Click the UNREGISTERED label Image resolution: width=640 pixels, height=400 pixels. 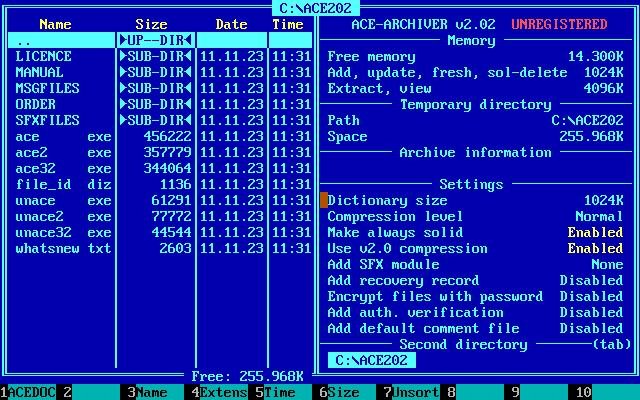(560, 24)
